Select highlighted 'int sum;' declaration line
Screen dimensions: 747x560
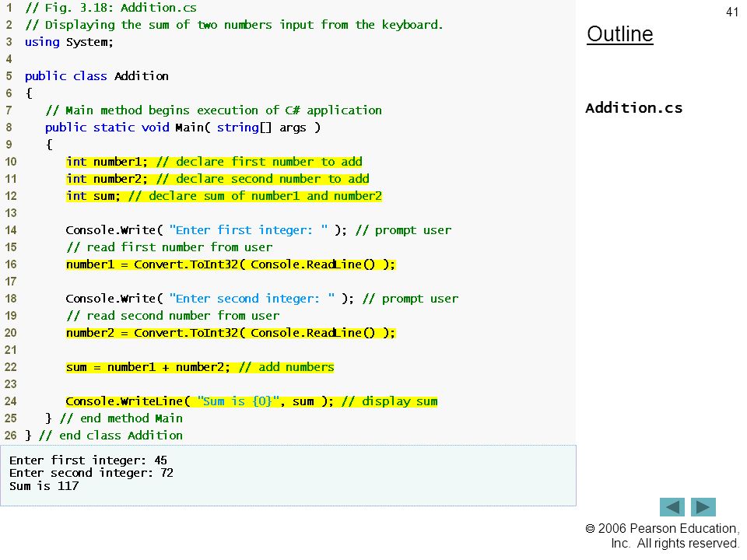[x=224, y=196]
